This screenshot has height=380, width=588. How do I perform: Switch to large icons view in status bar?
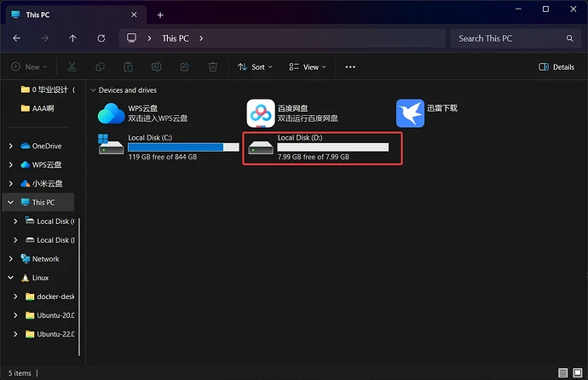(x=577, y=373)
